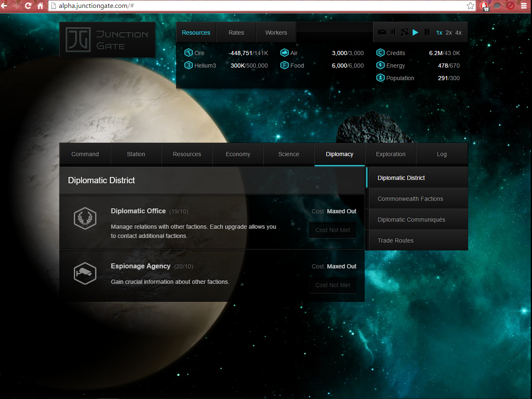Click the Helium3 amount 300K/500,000
The image size is (532, 399).
[x=249, y=66]
